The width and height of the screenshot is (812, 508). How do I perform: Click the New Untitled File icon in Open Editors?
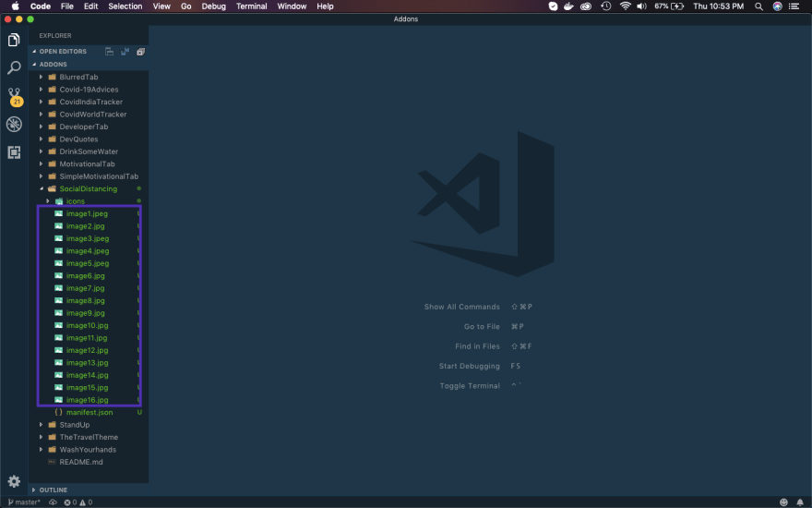pos(109,52)
